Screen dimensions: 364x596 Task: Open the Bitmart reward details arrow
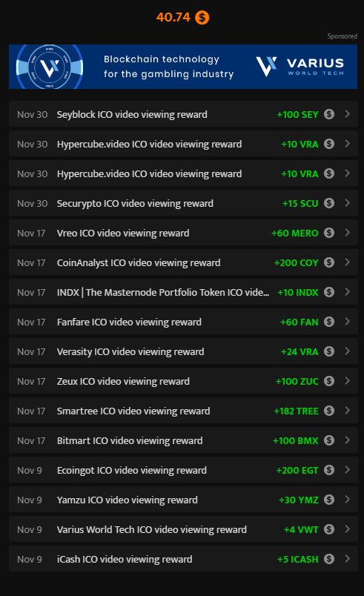tap(347, 440)
